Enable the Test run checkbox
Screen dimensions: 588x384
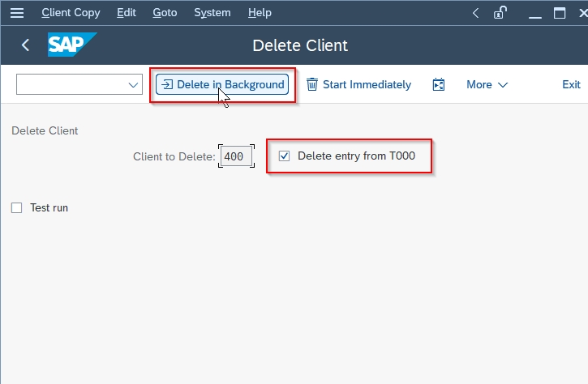[x=16, y=207]
